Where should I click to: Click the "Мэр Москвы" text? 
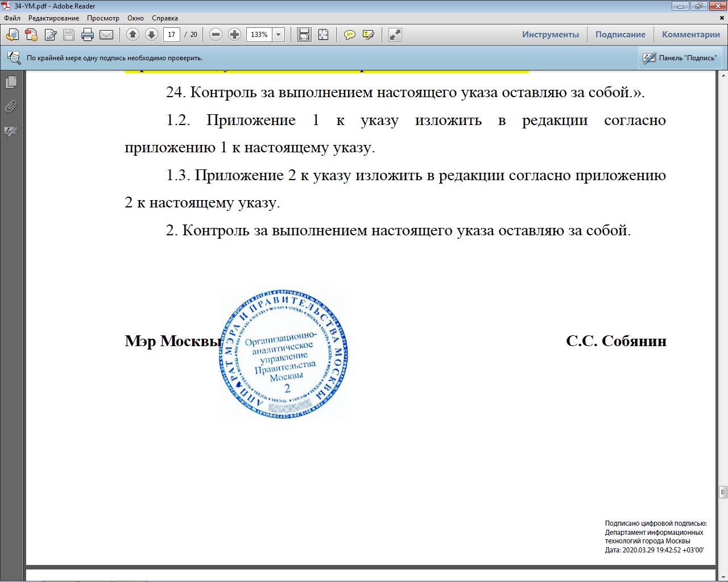click(173, 341)
